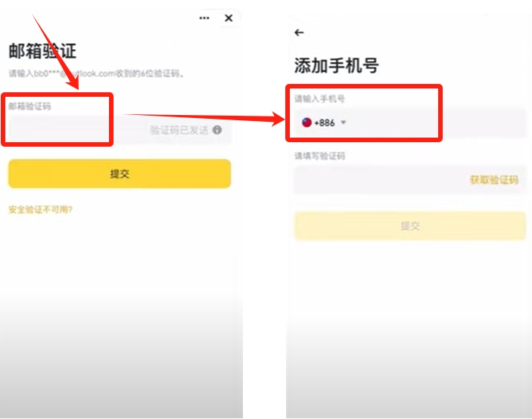Tap the 邮箱验证码 field label
Viewport: 532px width, 419px height.
(x=30, y=107)
